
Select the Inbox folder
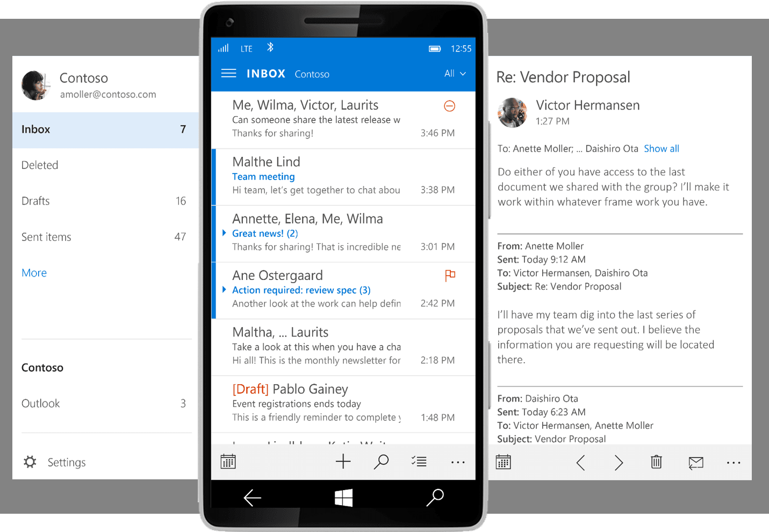106,130
